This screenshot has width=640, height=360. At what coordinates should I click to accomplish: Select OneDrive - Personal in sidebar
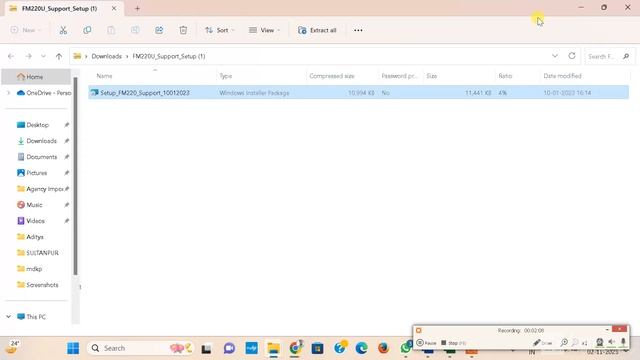[x=44, y=93]
